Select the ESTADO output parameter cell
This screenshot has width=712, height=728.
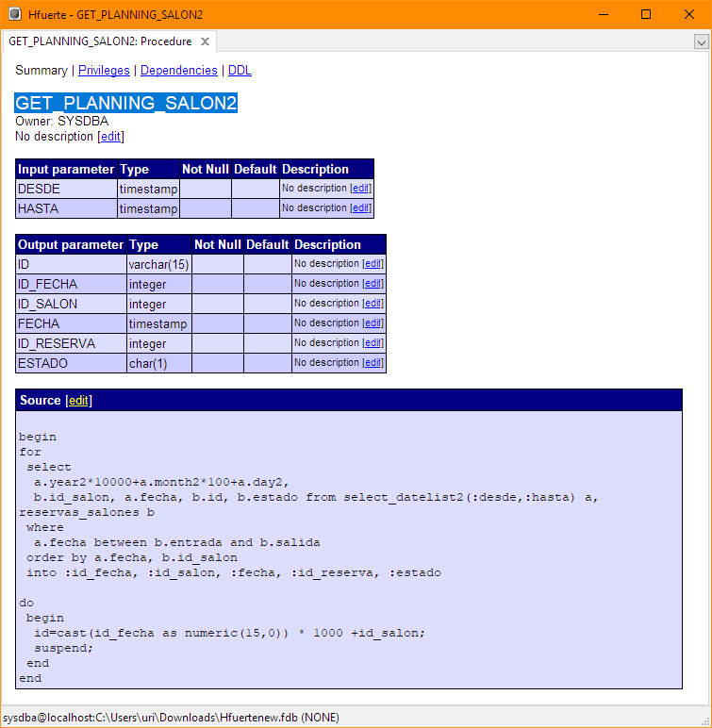point(71,364)
